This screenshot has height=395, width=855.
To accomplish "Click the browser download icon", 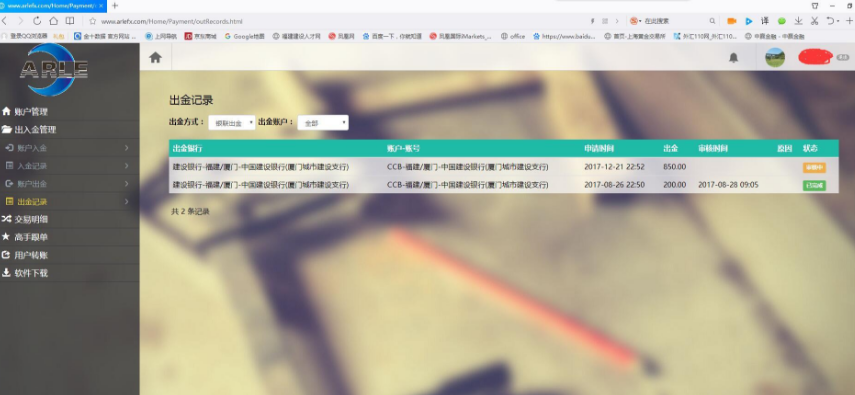I will (798, 21).
